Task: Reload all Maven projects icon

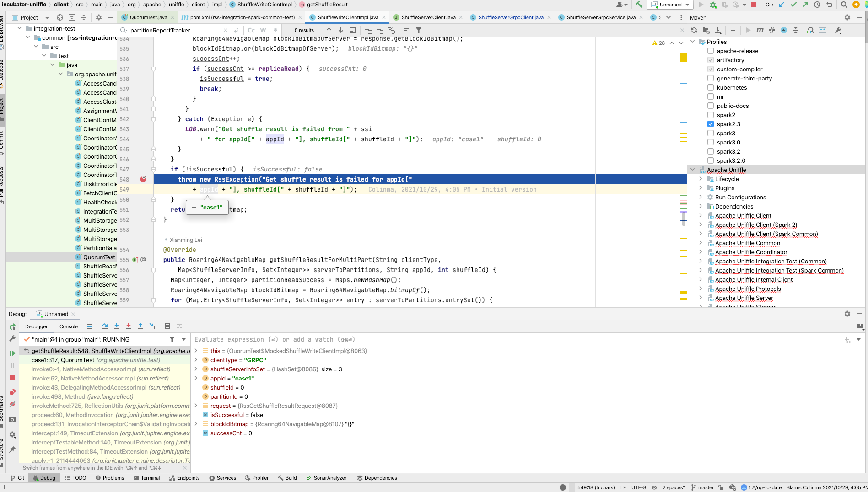Action: point(694,30)
